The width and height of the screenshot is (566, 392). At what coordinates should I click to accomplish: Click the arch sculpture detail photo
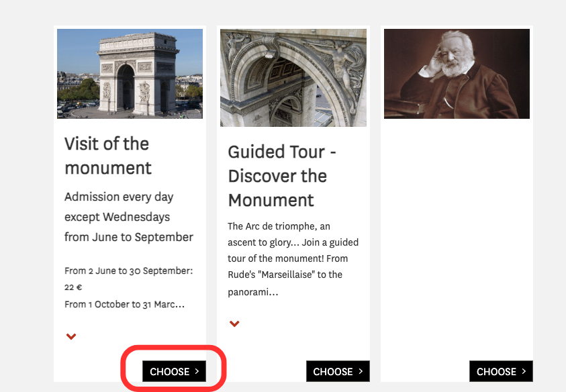[293, 78]
